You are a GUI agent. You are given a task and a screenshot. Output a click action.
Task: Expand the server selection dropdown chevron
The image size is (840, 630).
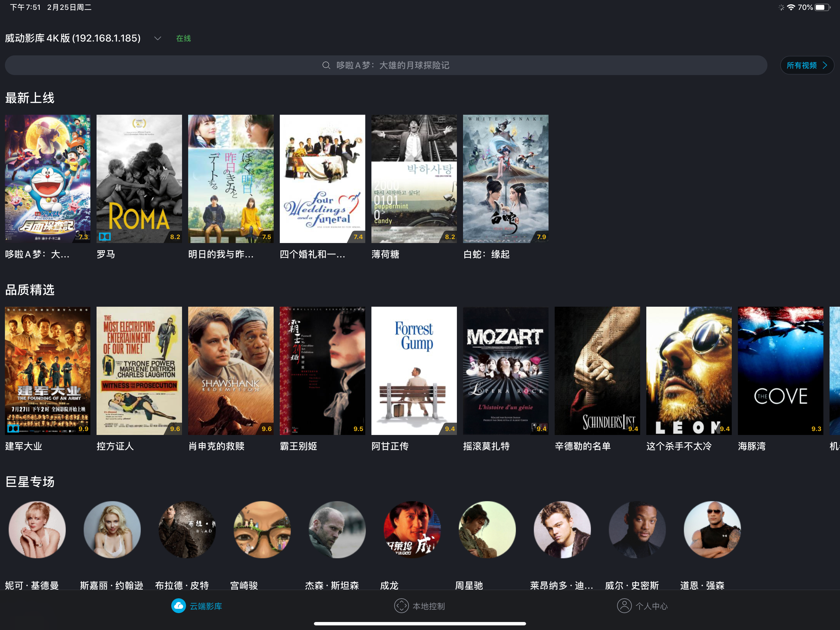point(158,38)
